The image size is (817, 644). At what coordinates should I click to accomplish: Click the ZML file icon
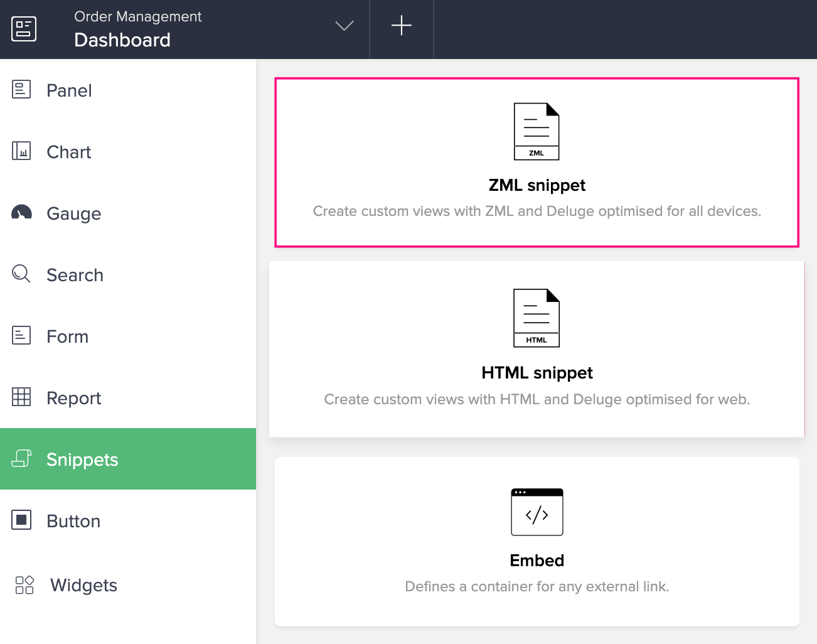[537, 131]
